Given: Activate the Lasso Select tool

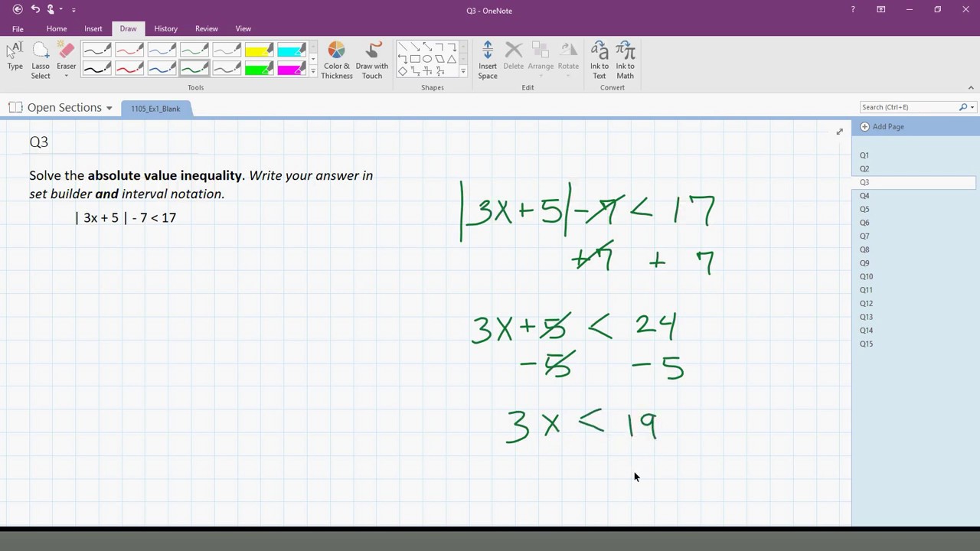Looking at the screenshot, I should point(41,60).
